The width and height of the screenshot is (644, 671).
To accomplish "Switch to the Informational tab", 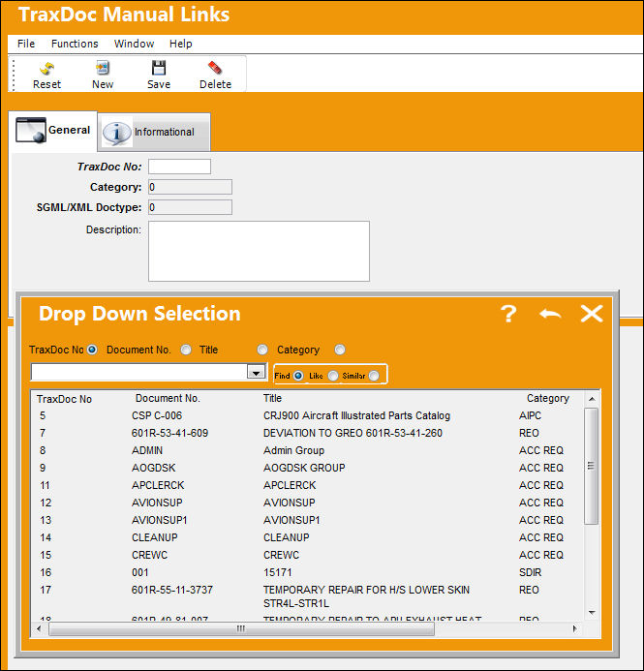I will [x=154, y=133].
